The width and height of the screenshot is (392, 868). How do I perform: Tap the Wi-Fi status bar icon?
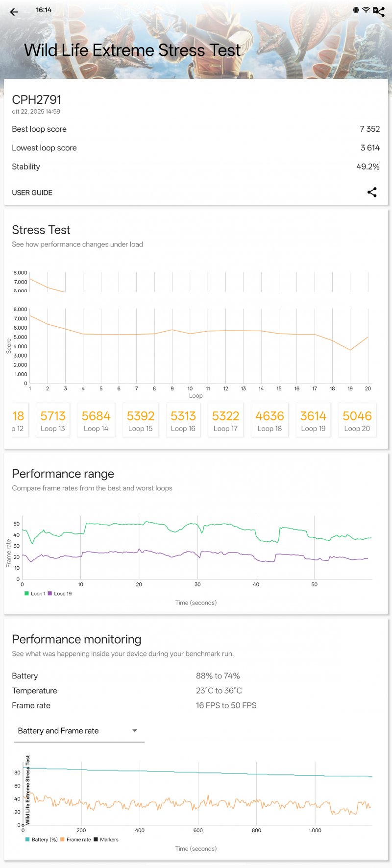366,10
